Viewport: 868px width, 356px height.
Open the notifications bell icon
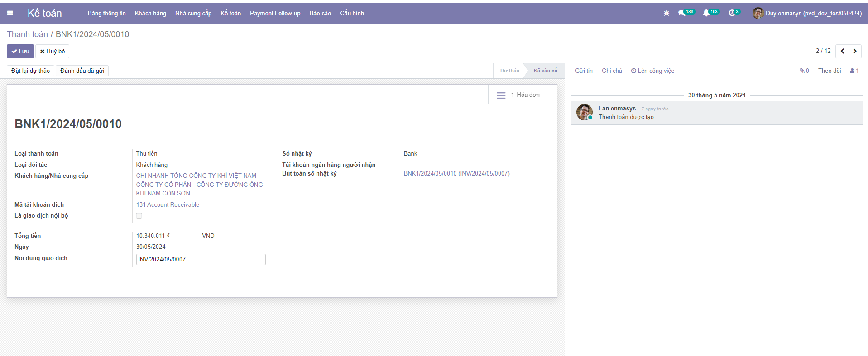[x=706, y=14]
